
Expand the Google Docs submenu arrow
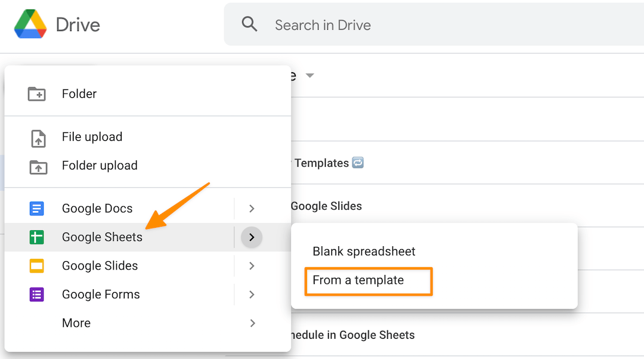pos(252,209)
